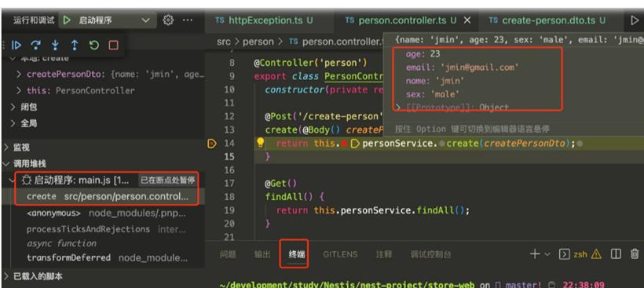This screenshot has width=644, height=288.
Task: Click the inline breakpoint marker before personService
Action: click(x=344, y=144)
